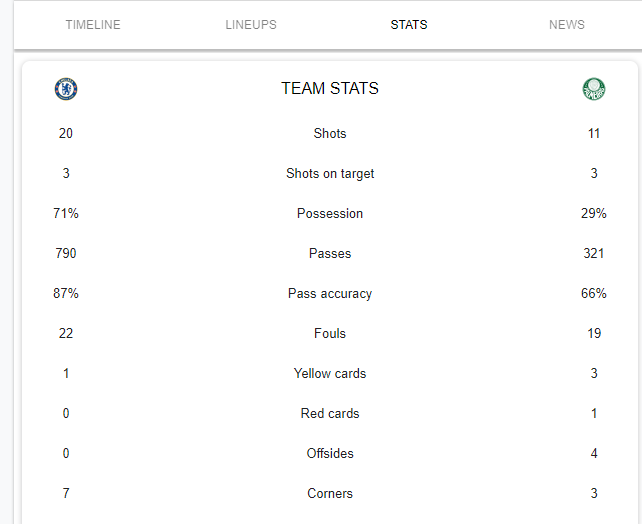Select the Yellow cards label
Image resolution: width=642 pixels, height=524 pixels.
[330, 373]
